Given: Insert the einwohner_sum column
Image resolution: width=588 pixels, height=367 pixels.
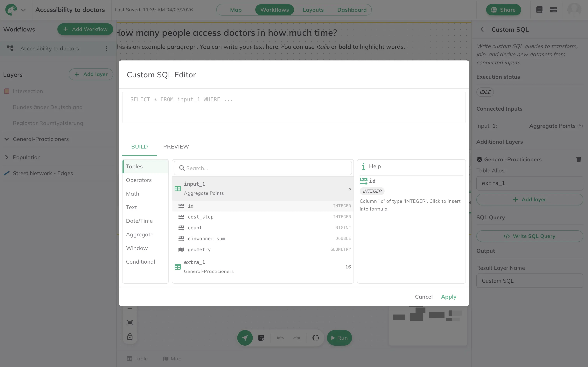Looking at the screenshot, I should 206,239.
